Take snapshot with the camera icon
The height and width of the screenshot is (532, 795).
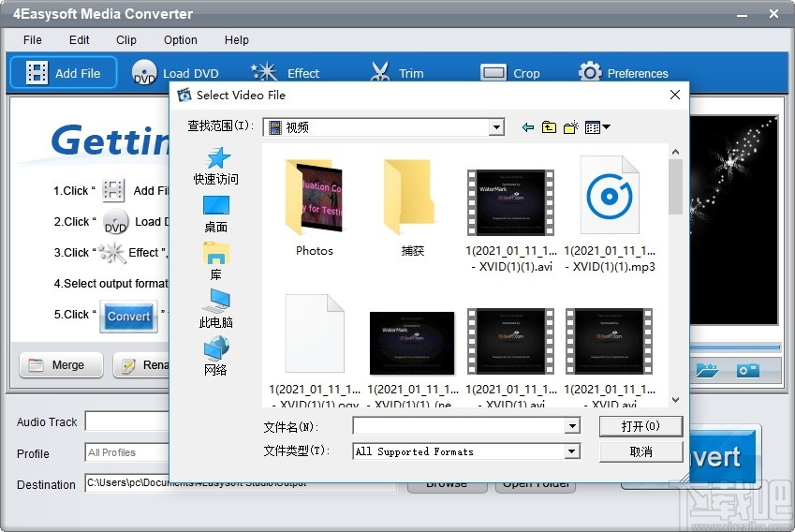pyautogui.click(x=748, y=370)
